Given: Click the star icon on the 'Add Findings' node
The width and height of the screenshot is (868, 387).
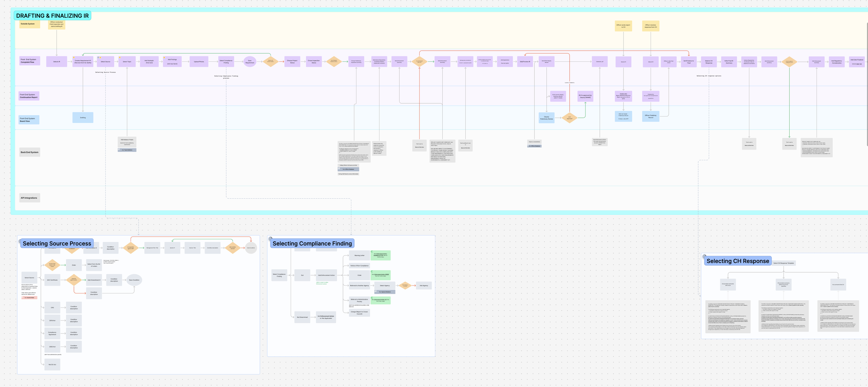Looking at the screenshot, I should (x=164, y=58).
